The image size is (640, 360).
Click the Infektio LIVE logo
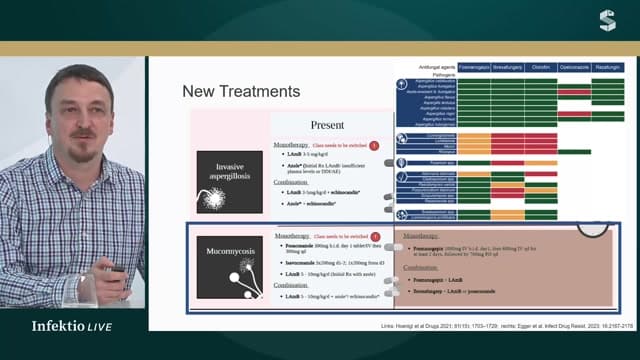72,326
